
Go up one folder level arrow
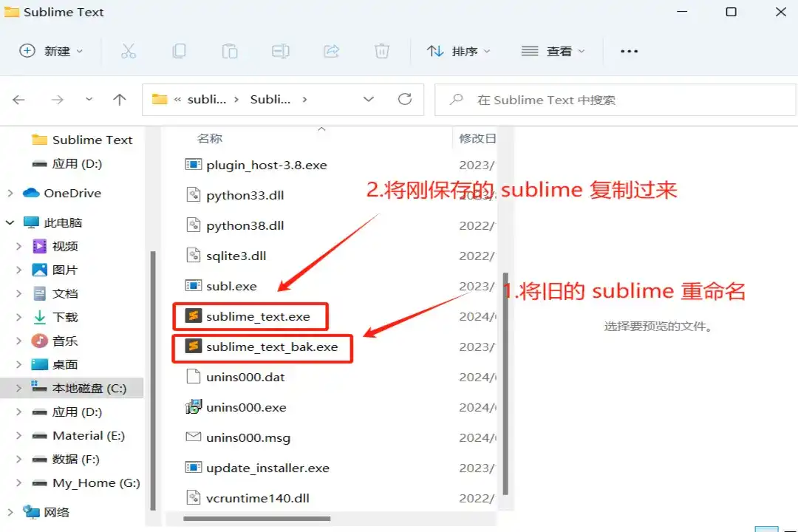(119, 99)
